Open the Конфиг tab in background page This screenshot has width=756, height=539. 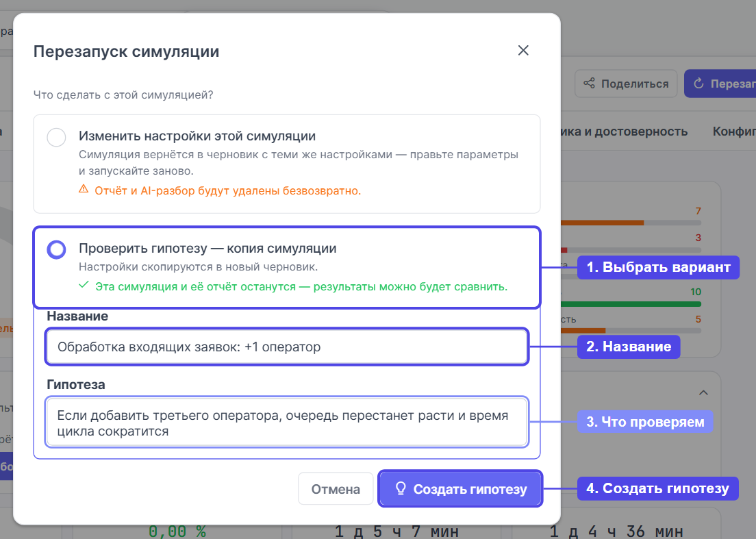(734, 131)
